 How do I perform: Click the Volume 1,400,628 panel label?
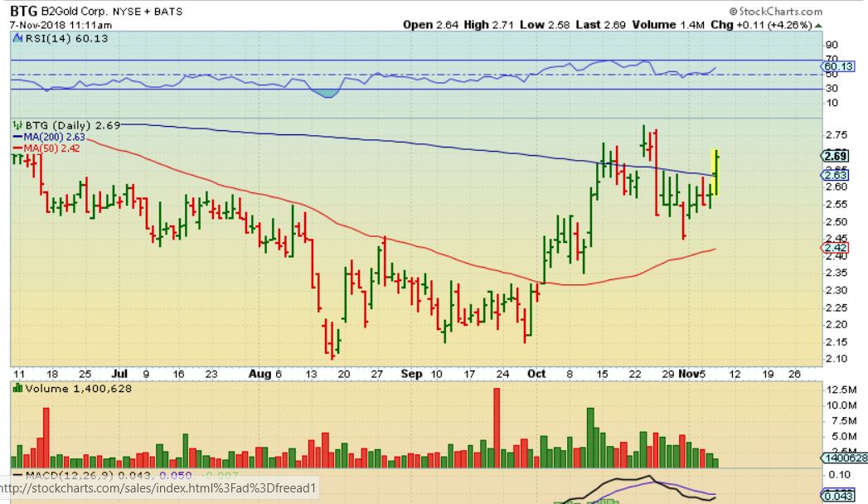[x=78, y=389]
